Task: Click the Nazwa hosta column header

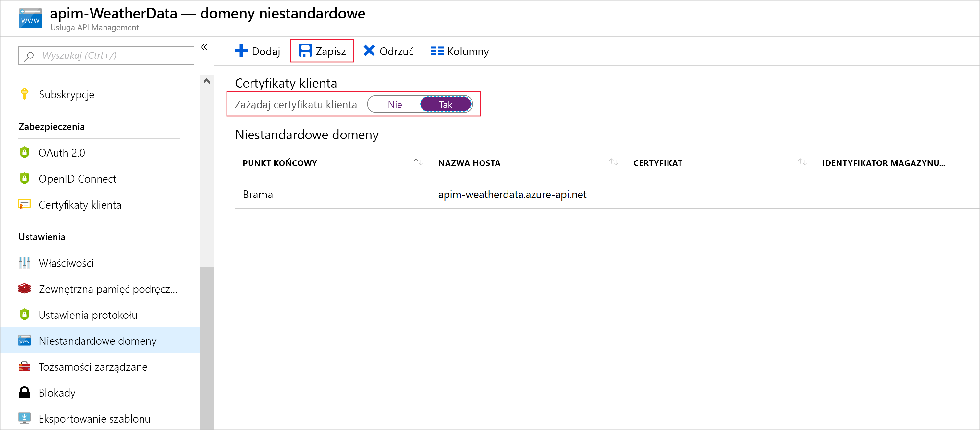Action: click(x=469, y=163)
